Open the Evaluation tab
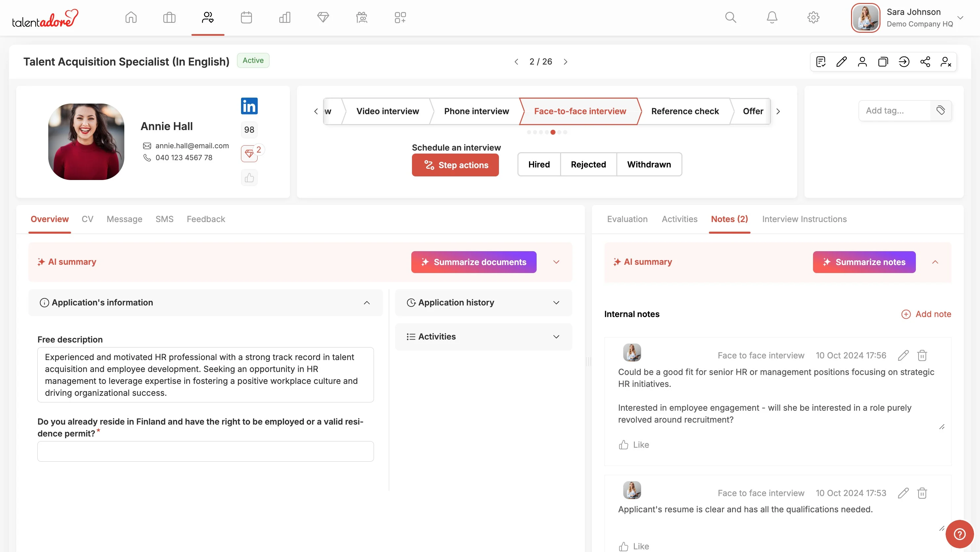This screenshot has height=552, width=980. (x=627, y=219)
